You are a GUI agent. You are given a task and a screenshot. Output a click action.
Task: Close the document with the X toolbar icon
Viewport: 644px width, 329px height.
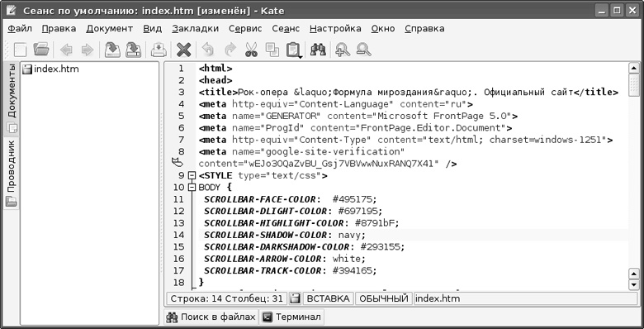point(183,50)
